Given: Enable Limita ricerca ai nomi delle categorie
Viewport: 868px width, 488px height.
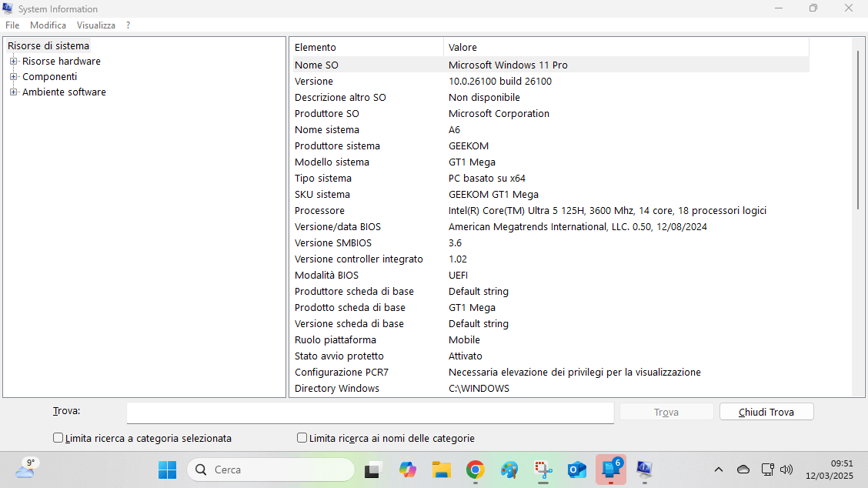Looking at the screenshot, I should pos(302,438).
